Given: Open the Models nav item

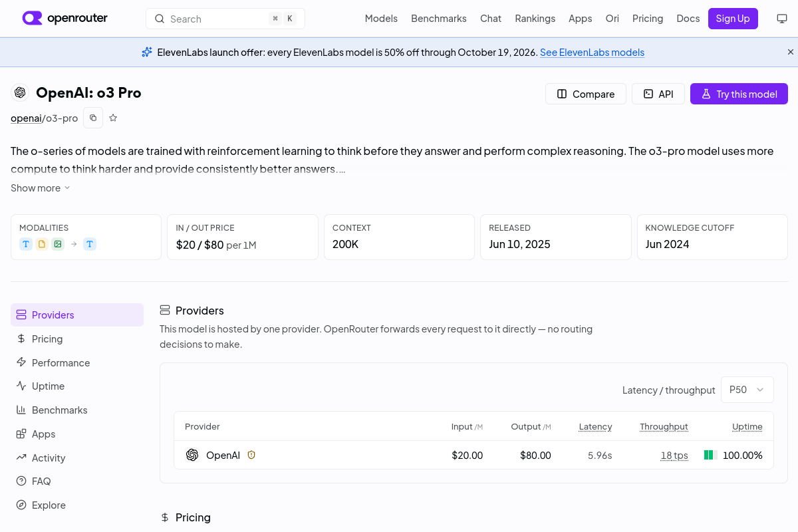Looking at the screenshot, I should (x=381, y=19).
